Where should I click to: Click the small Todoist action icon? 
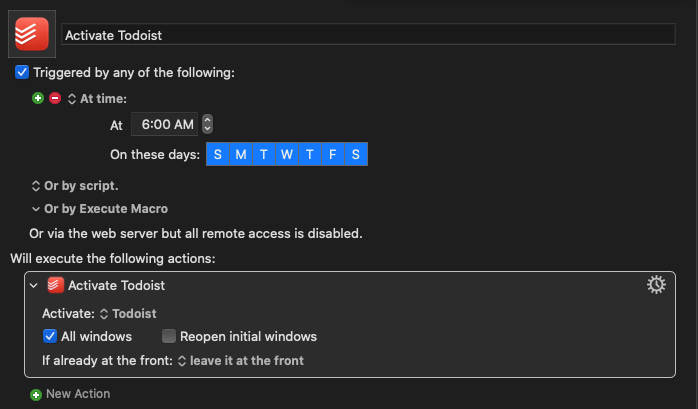click(56, 285)
